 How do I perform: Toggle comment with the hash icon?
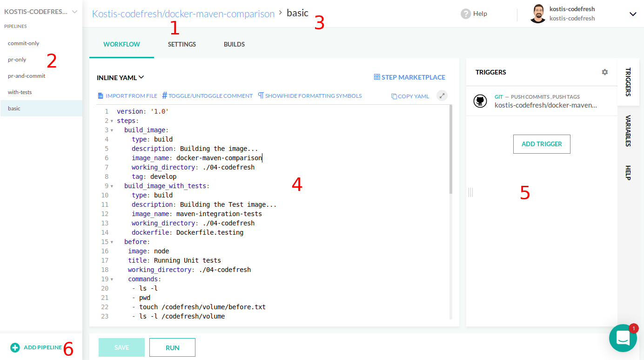click(165, 96)
